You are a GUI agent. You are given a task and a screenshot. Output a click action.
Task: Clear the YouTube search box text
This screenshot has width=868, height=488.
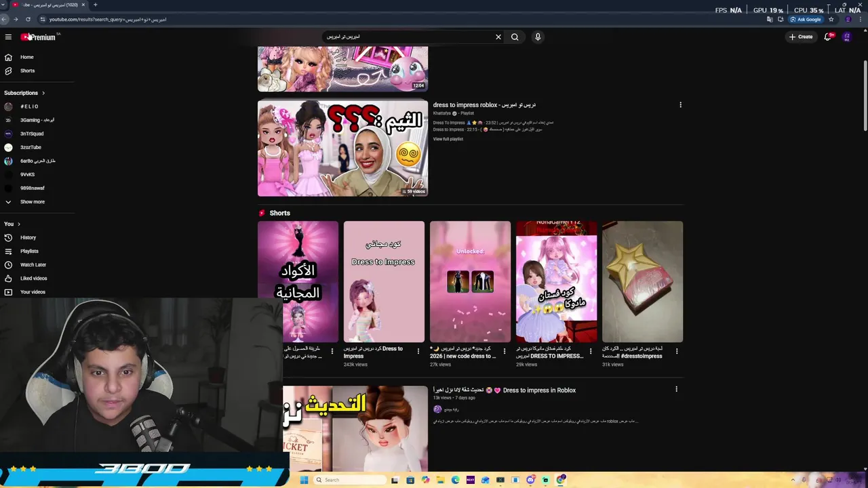498,37
